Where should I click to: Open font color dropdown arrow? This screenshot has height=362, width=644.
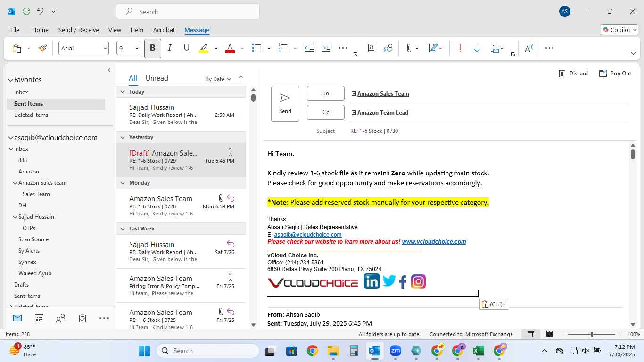(x=242, y=48)
